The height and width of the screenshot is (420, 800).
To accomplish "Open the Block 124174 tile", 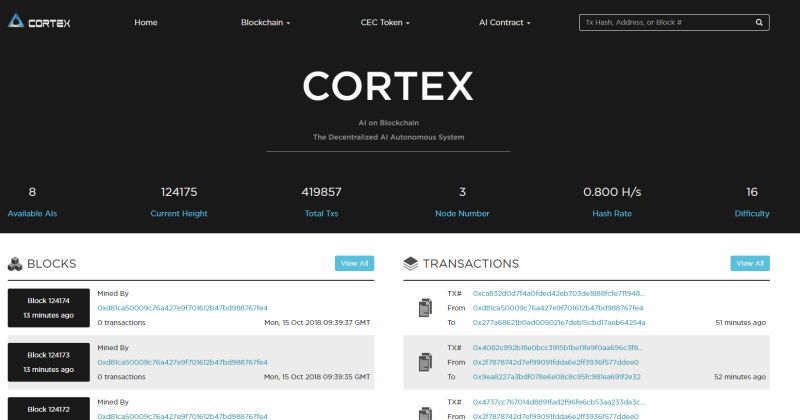I will point(48,308).
